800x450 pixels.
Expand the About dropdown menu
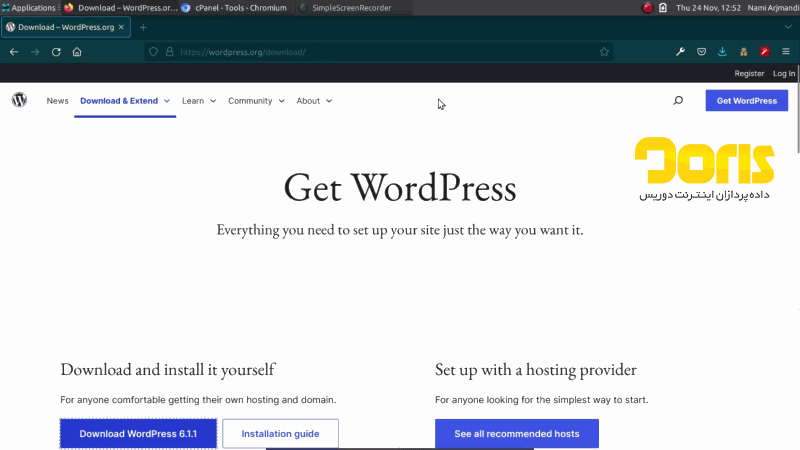pos(314,101)
